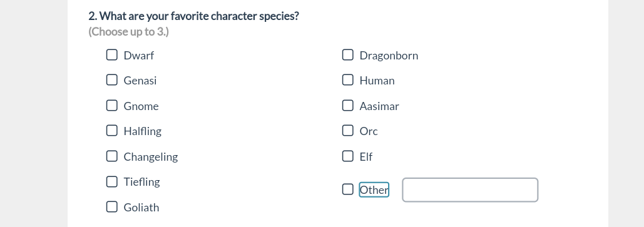Select the Elf checkbox
The width and height of the screenshot is (644, 227).
click(x=347, y=156)
